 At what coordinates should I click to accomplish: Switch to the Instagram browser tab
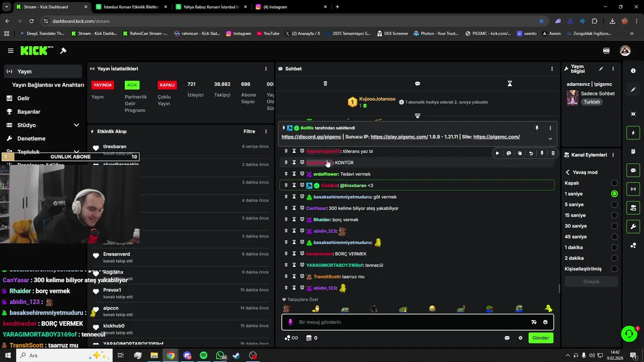coord(290,7)
